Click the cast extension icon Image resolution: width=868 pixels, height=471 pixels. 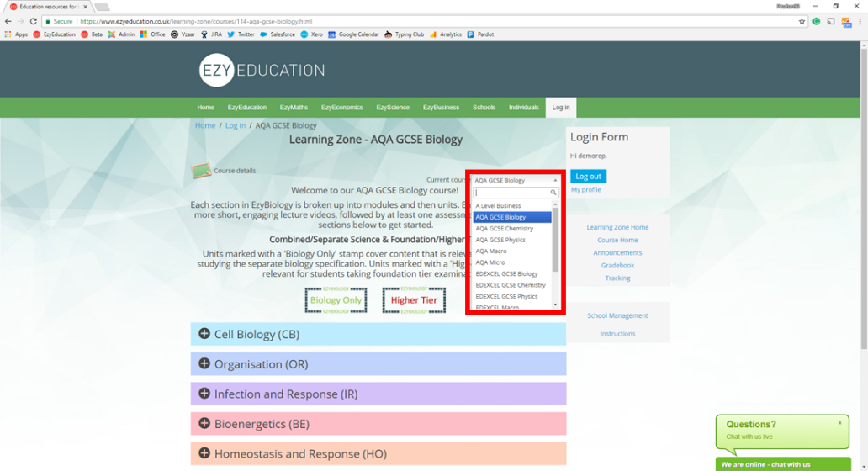pos(831,21)
